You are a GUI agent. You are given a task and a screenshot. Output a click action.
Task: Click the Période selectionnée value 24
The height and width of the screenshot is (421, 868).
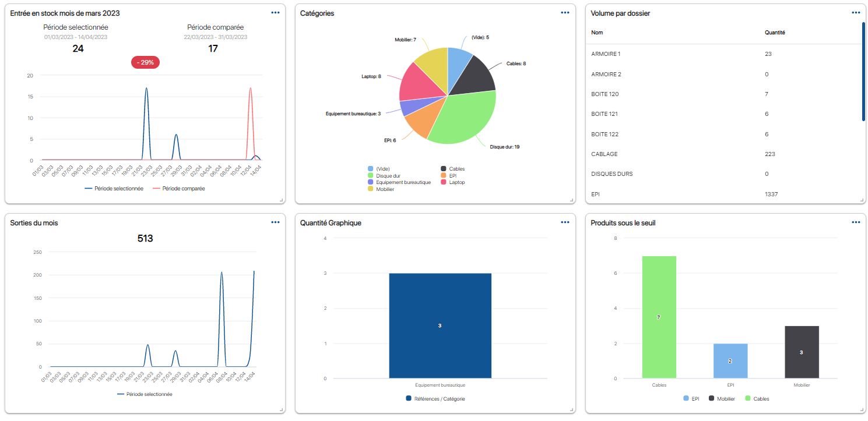(x=78, y=48)
